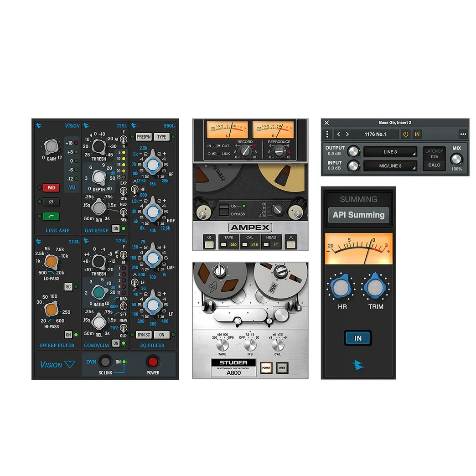This screenshot has height=476, width=476.
Task: Click the orange HI-PASS frequency knob
Action: tap(52, 309)
